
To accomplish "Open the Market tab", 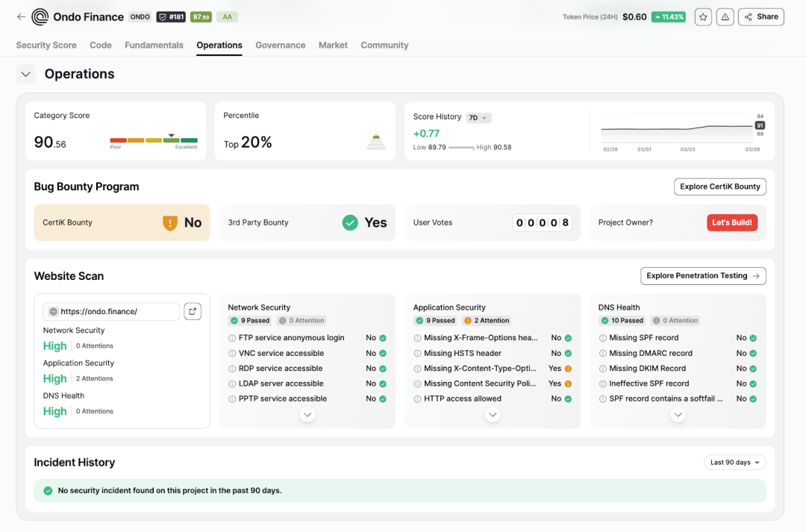I will [333, 46].
